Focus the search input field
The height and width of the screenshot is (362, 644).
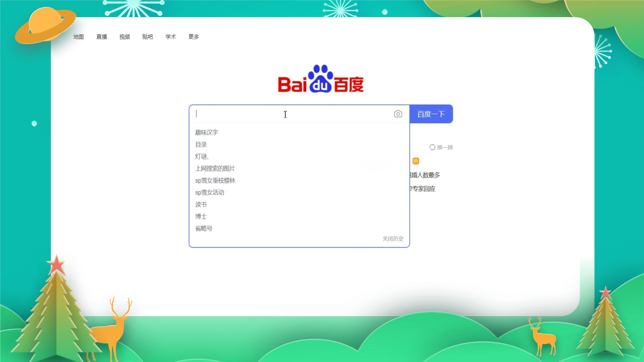point(287,114)
